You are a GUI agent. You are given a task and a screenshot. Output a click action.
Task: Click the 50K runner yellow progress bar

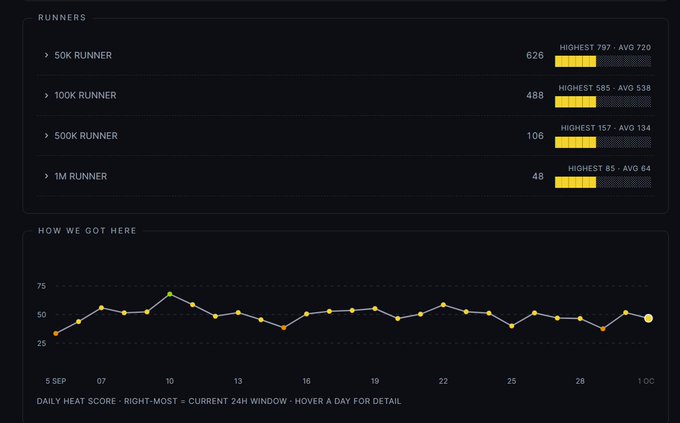tap(575, 61)
